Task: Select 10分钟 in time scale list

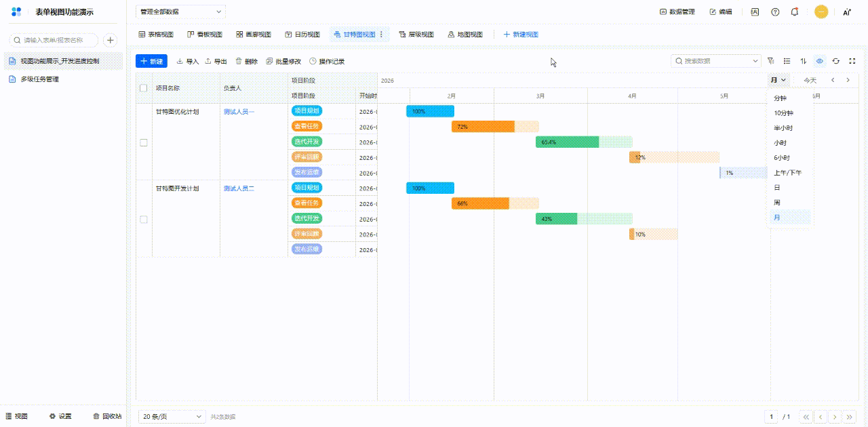Action: click(x=789, y=113)
